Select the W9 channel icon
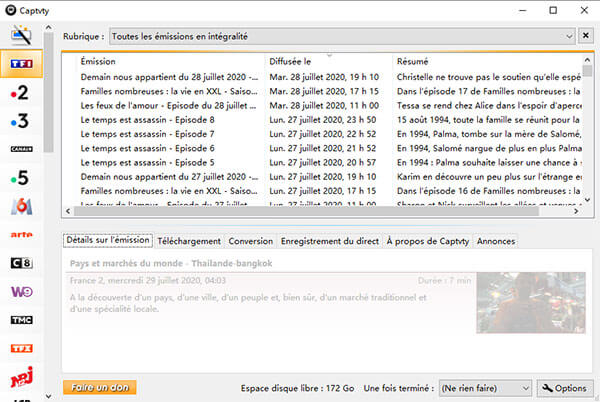This screenshot has width=600, height=402. click(21, 292)
